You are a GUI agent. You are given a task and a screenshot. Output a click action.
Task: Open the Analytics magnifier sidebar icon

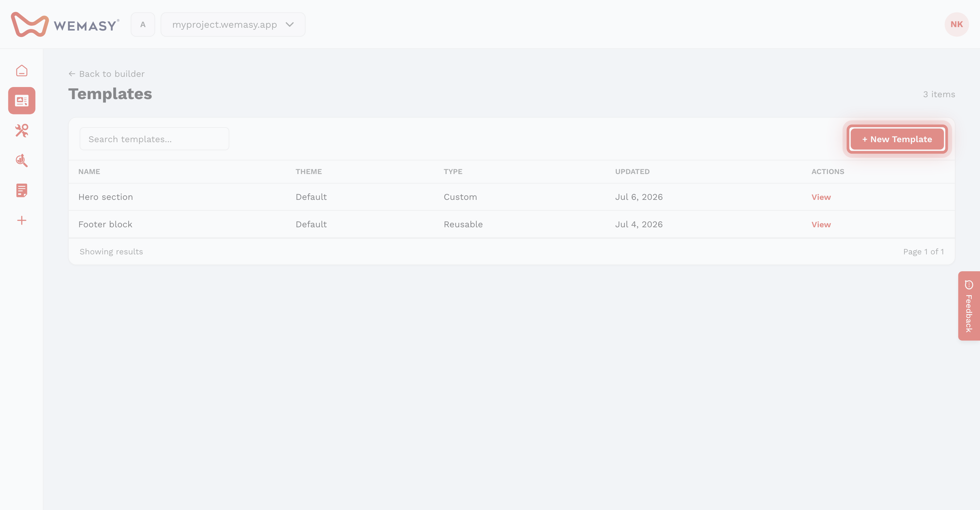point(22,160)
